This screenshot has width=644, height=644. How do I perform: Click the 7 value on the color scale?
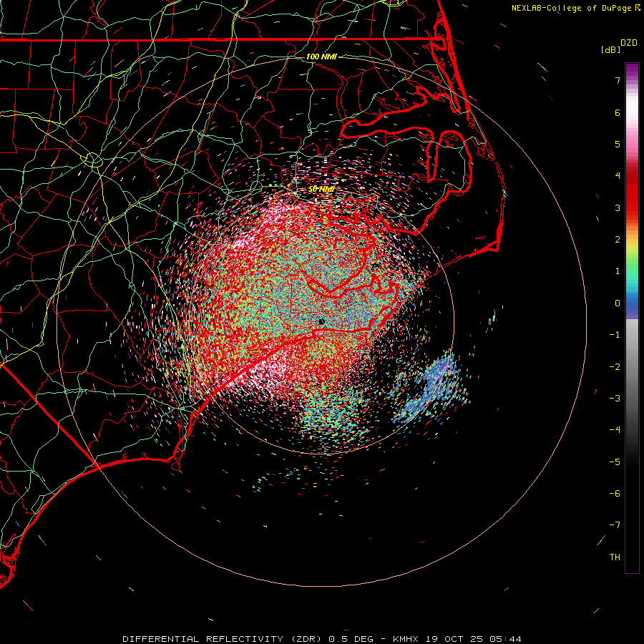pyautogui.click(x=618, y=80)
